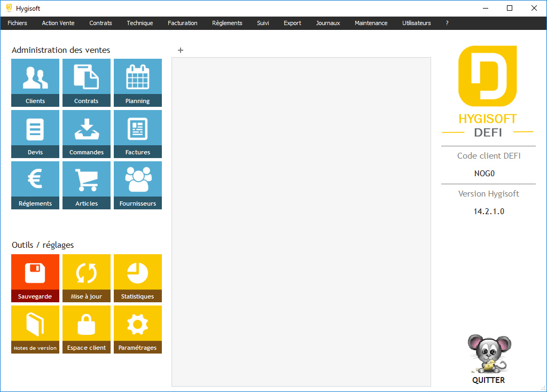This screenshot has height=392, width=547.
Task: Open the ? help menu
Action: (x=447, y=23)
